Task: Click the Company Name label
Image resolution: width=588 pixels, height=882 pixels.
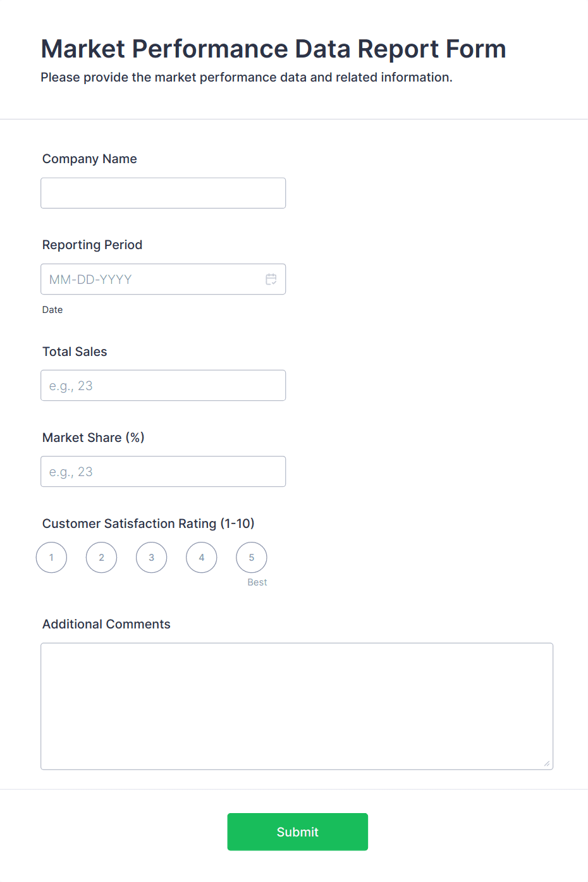Action: (x=89, y=159)
